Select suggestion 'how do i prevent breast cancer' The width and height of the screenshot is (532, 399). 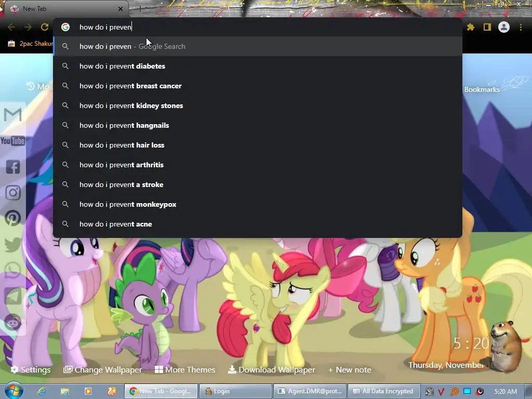click(258, 86)
